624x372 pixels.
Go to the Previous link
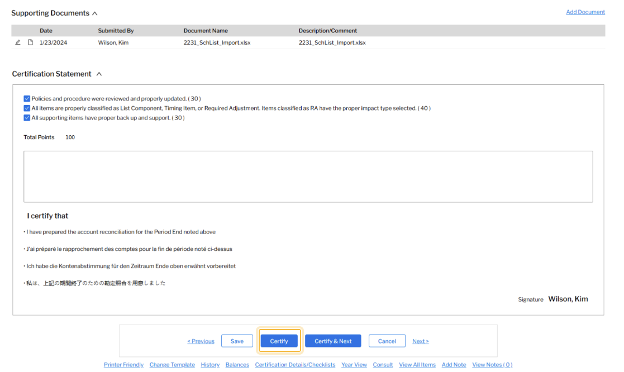click(x=201, y=341)
